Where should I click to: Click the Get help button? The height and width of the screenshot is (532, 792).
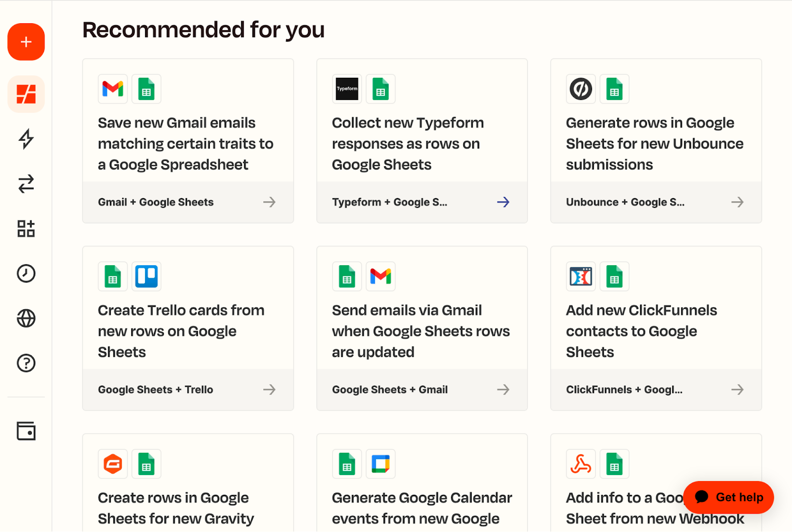tap(728, 497)
